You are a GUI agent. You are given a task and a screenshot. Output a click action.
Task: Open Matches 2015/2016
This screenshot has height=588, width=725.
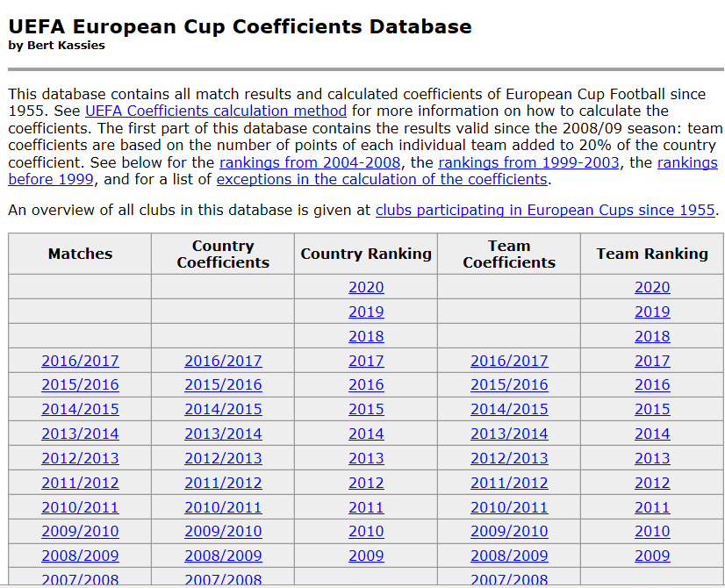[x=81, y=384]
